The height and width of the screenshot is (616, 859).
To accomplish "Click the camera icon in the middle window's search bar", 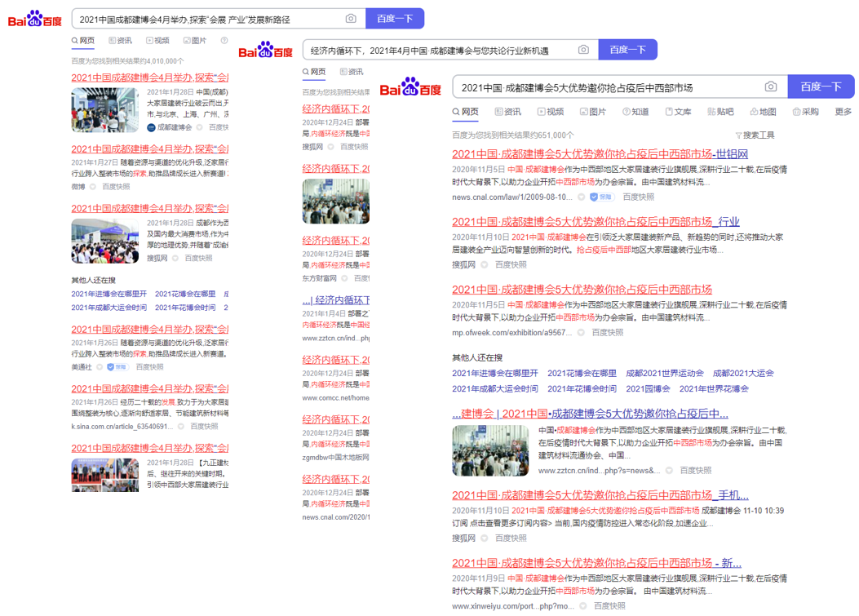I will coord(584,50).
